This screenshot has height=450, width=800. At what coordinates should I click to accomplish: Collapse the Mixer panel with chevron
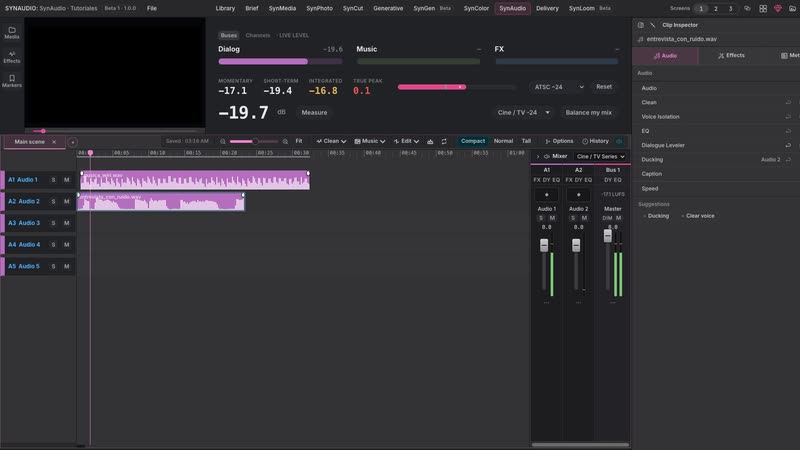[x=538, y=157]
